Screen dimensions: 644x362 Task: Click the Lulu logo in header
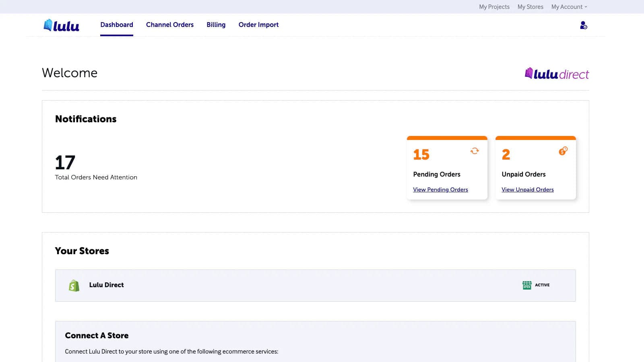(61, 25)
